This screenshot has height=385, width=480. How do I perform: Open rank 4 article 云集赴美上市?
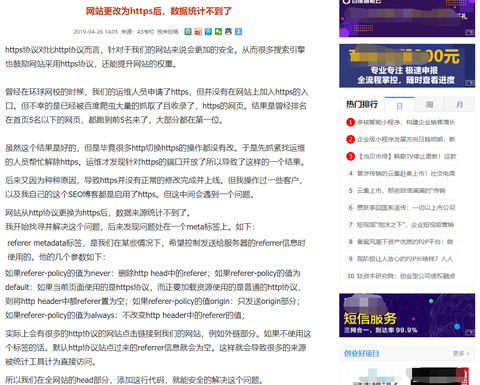point(406,173)
